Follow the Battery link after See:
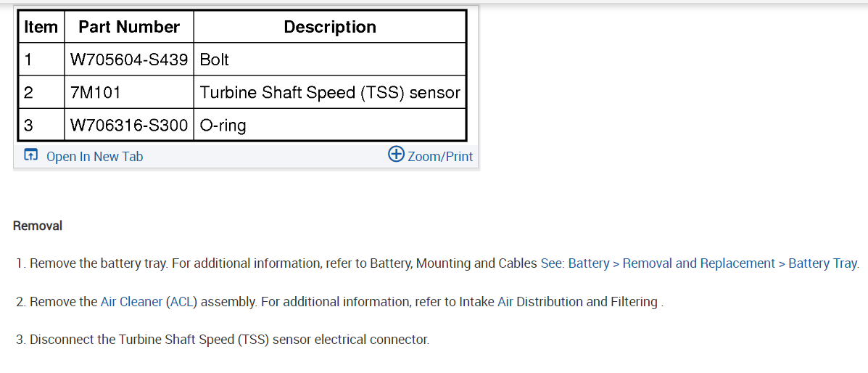The image size is (868, 373). 588,263
